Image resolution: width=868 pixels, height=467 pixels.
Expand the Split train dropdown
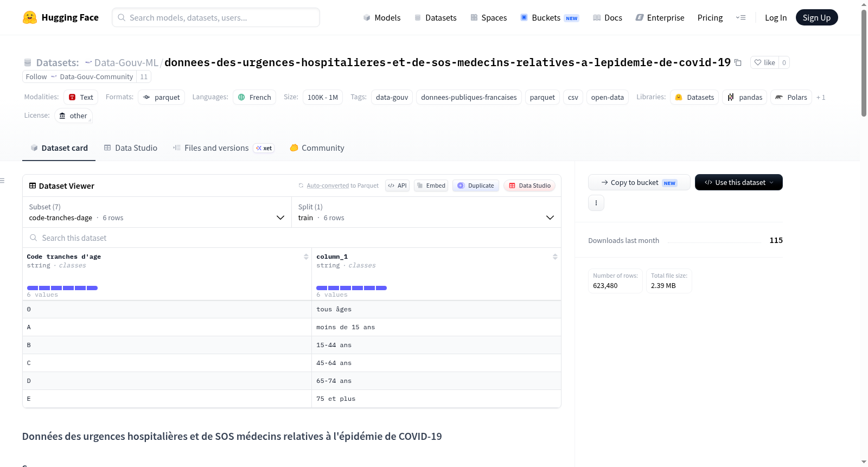click(426, 212)
